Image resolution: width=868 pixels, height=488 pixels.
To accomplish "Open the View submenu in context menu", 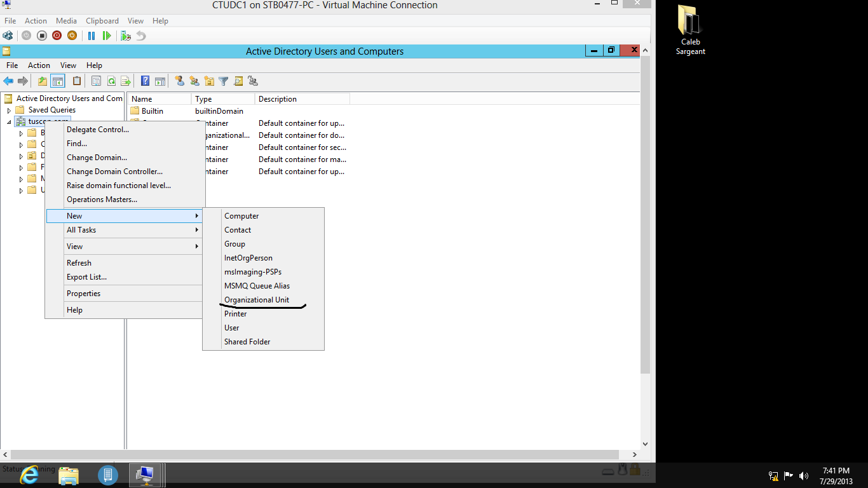I will click(125, 247).
